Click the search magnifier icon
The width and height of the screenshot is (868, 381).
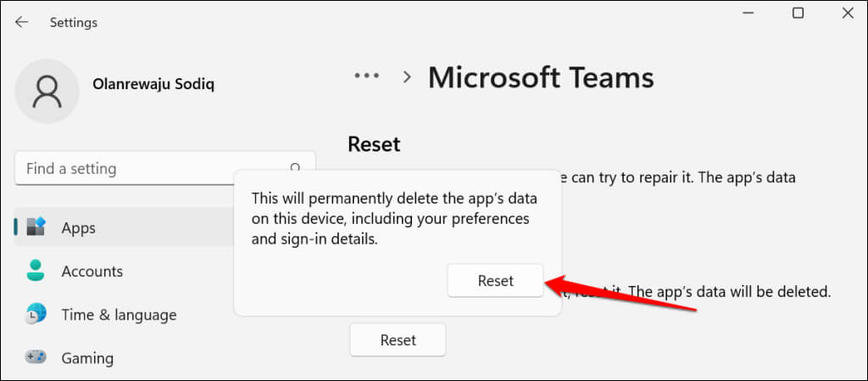click(296, 168)
